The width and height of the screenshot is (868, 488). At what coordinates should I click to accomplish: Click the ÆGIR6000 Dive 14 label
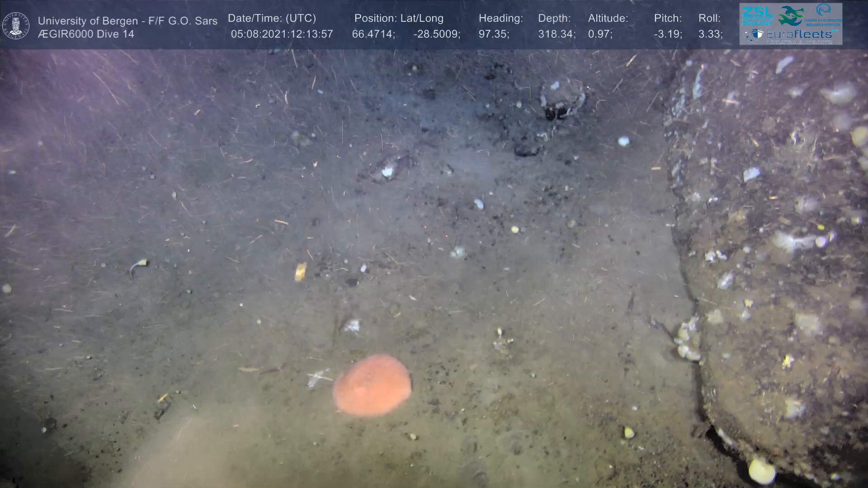coord(86,34)
